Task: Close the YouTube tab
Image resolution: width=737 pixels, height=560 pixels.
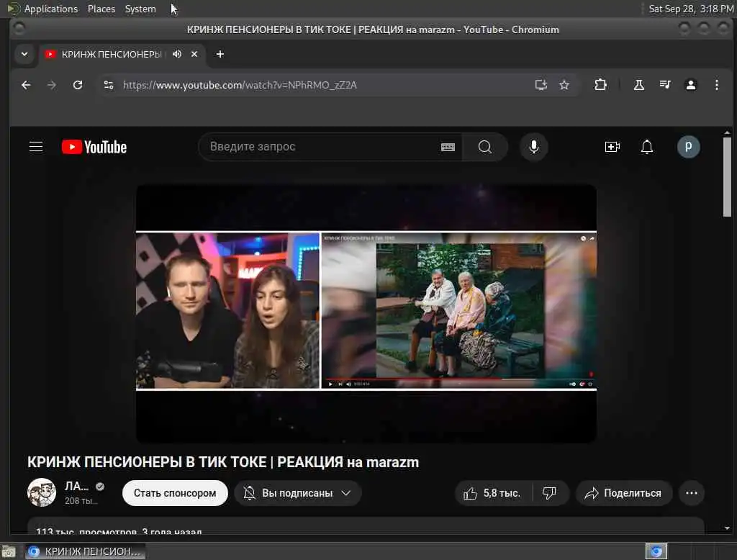Action: coord(194,54)
